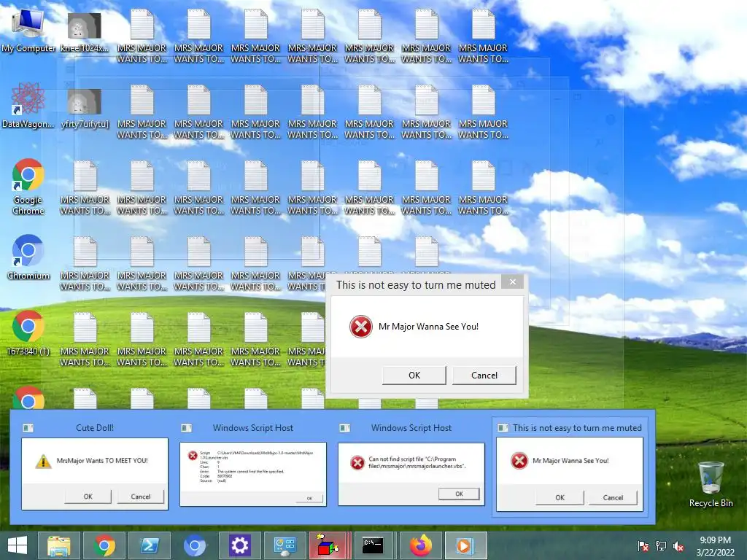Select the kneel1024x image file on desktop

click(85, 31)
